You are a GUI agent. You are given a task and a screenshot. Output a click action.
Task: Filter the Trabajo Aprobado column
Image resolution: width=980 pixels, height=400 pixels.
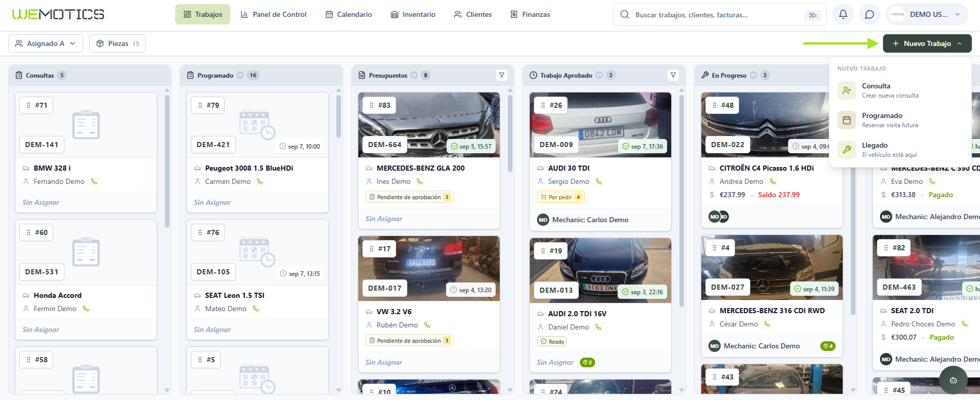pos(673,75)
